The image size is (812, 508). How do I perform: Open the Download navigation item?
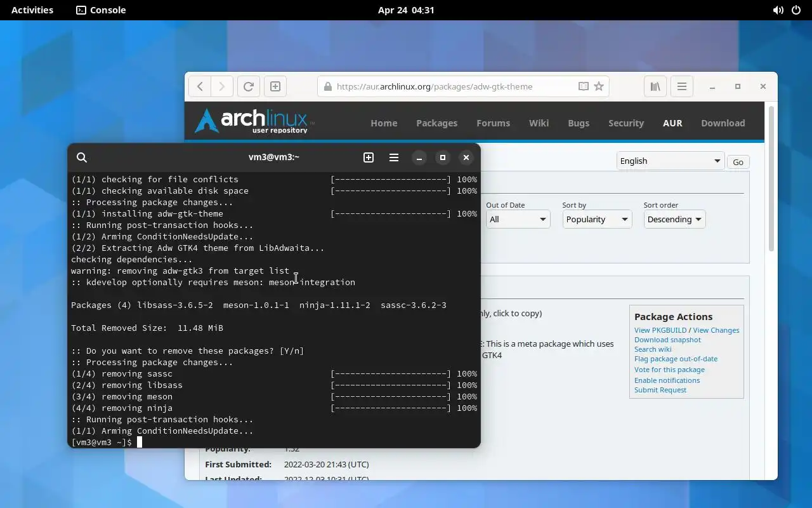pos(723,123)
